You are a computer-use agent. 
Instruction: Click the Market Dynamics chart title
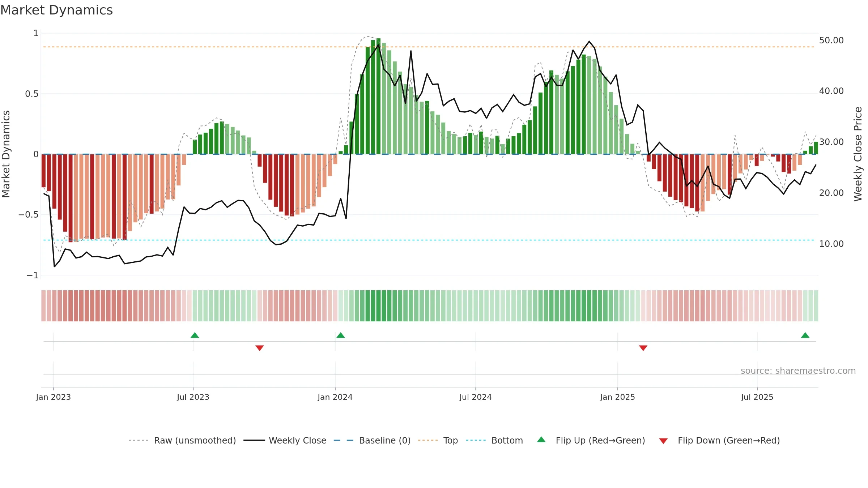(x=57, y=10)
